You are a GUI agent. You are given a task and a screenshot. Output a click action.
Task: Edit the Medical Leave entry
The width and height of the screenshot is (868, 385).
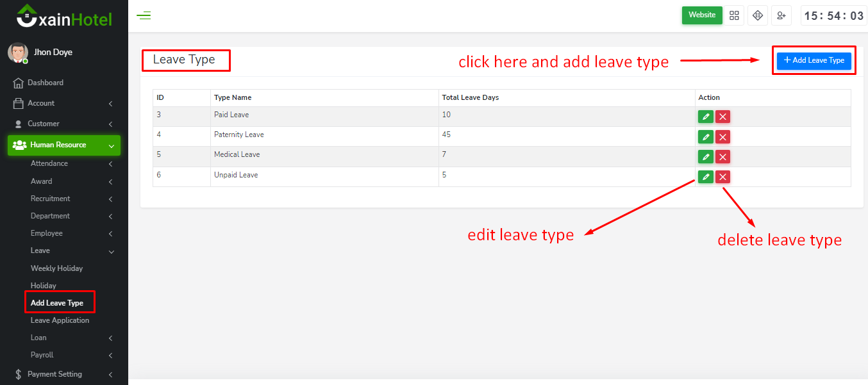point(705,157)
